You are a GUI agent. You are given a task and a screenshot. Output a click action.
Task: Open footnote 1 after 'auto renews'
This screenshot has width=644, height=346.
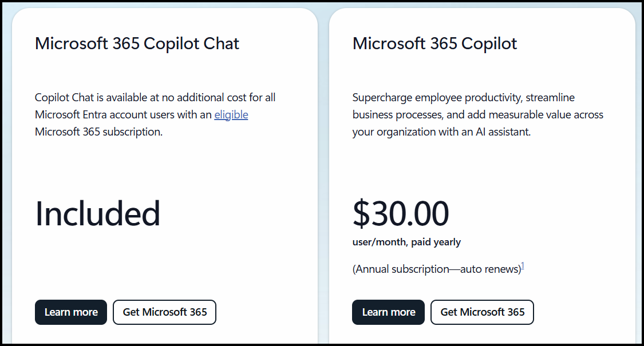[523, 266]
